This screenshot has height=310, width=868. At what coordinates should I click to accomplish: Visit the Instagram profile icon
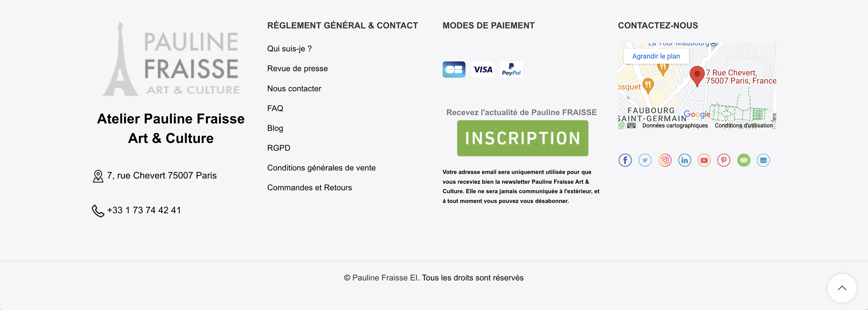[x=665, y=160]
